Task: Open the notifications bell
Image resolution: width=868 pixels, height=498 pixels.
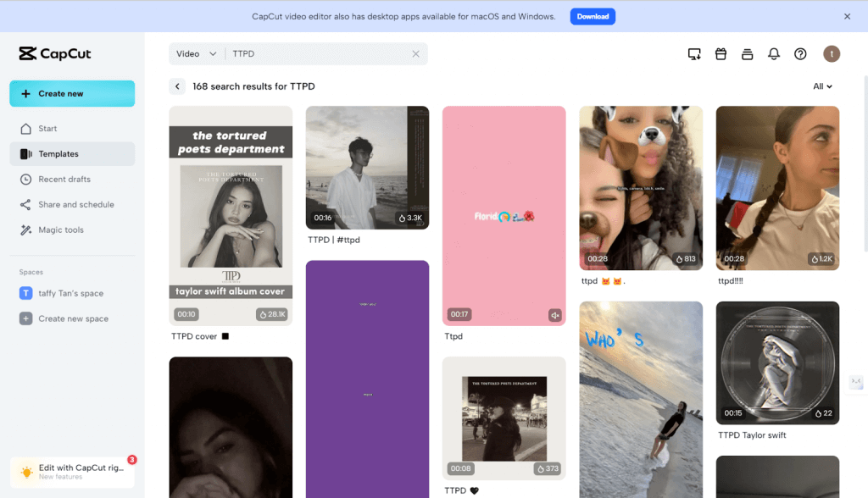Action: pos(773,54)
